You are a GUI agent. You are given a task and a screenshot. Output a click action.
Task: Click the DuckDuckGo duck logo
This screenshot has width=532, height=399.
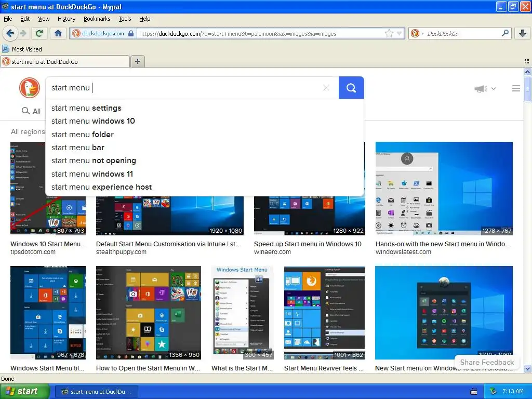coord(30,88)
